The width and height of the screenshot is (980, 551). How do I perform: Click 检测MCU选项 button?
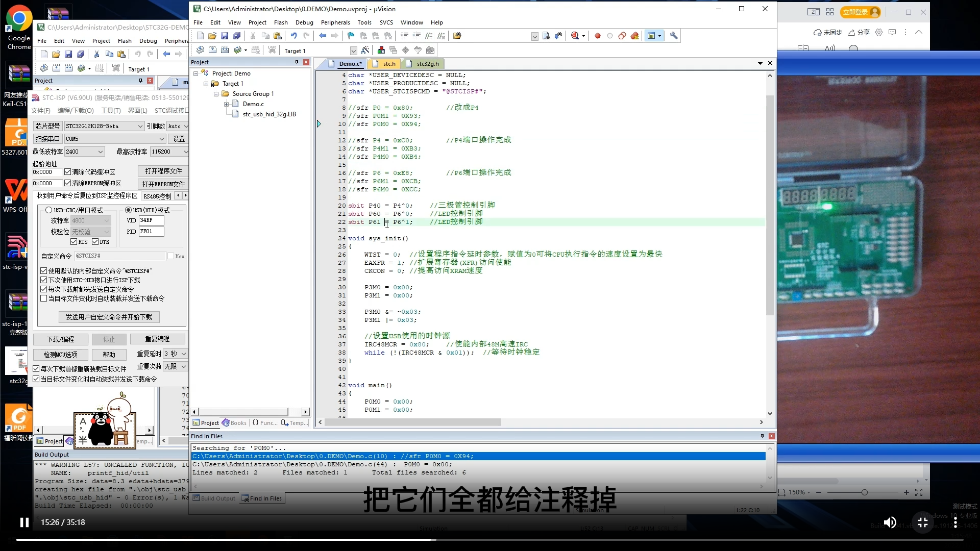coord(61,355)
